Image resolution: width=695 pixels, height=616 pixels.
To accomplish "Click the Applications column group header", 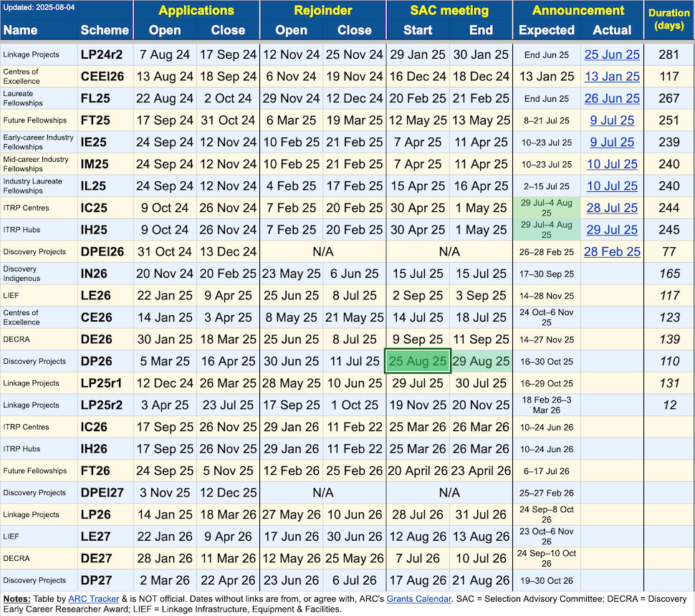I will [196, 11].
